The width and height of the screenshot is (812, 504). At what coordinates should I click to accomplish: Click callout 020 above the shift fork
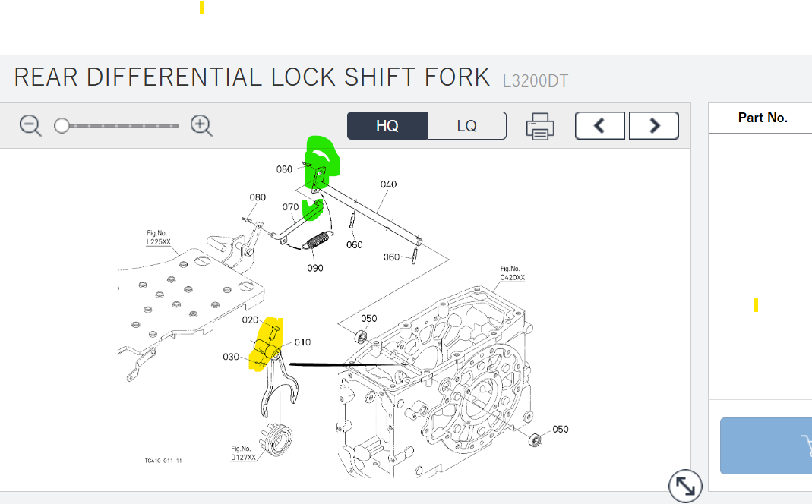[x=251, y=320]
